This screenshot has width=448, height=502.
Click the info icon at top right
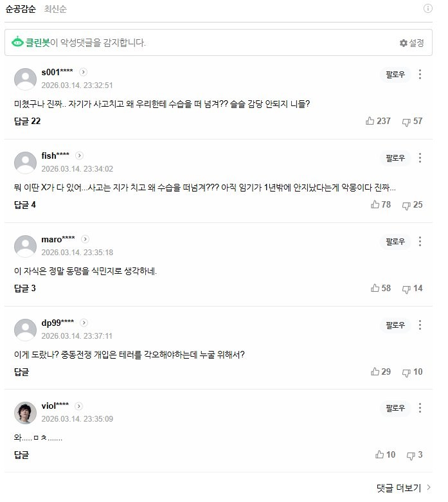[428, 9]
